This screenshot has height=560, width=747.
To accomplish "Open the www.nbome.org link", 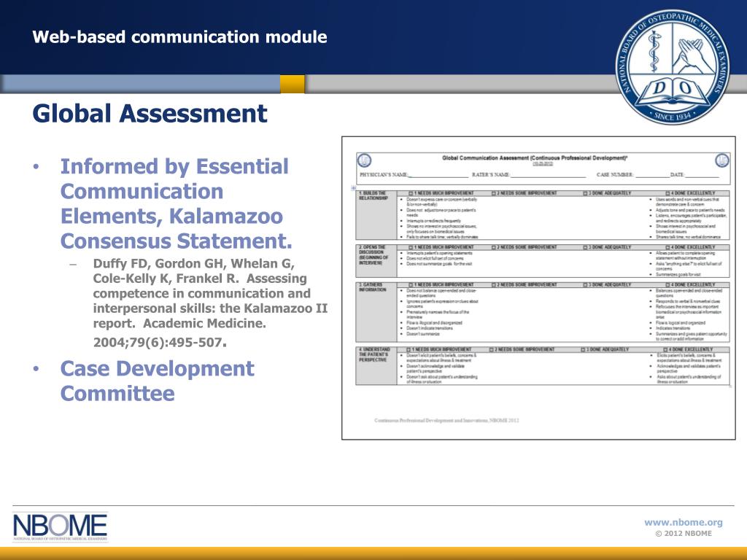I will coord(683,522).
